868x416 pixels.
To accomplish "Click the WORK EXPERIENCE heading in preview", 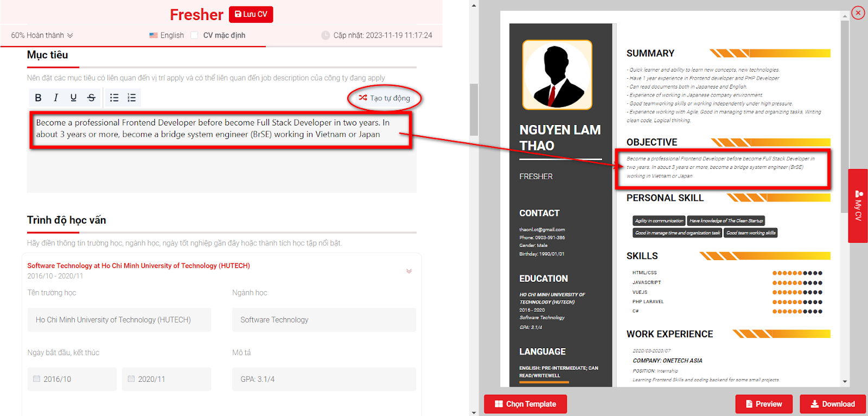I will (670, 335).
